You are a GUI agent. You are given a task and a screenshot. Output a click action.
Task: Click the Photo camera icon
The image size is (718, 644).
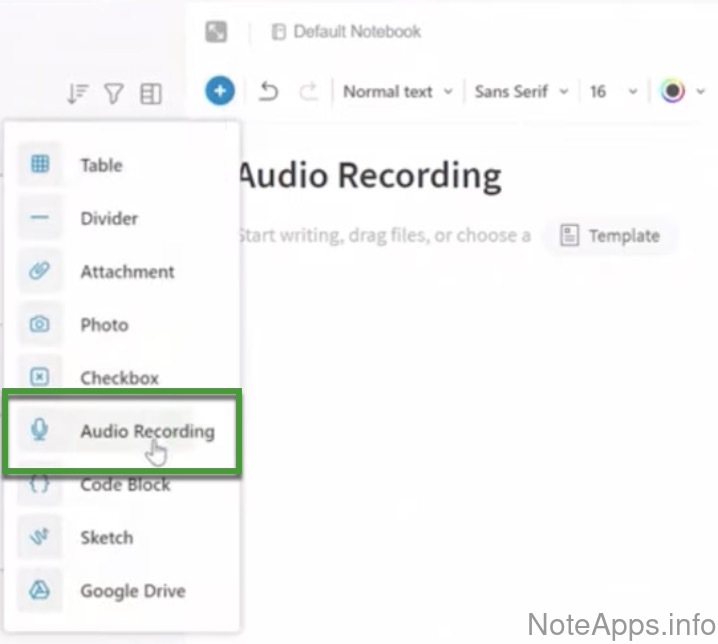40,324
